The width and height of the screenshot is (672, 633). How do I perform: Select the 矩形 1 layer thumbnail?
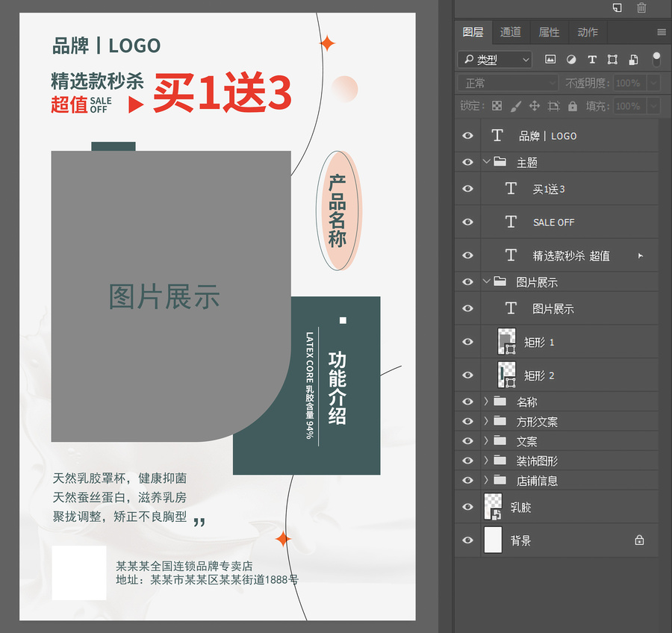(506, 342)
